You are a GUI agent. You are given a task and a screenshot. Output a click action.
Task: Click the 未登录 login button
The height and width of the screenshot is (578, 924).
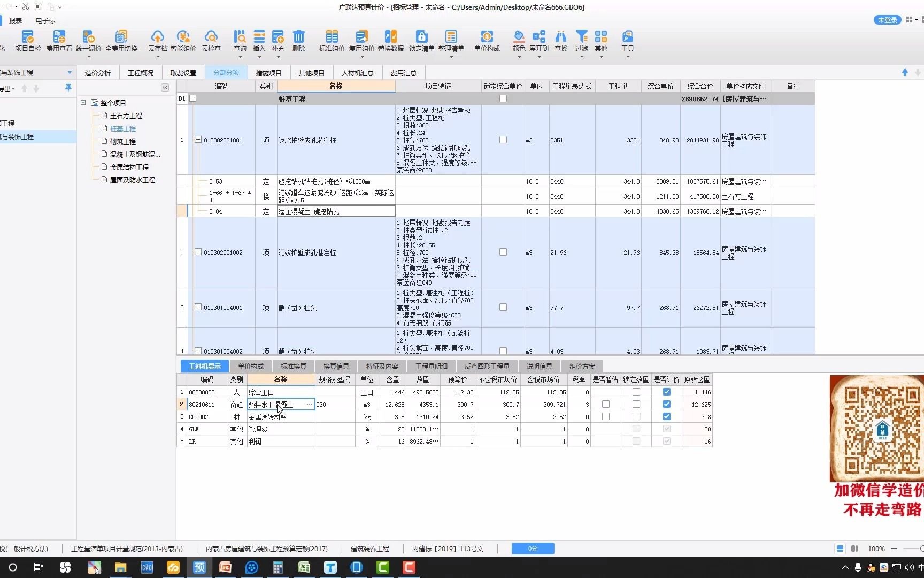pyautogui.click(x=888, y=20)
